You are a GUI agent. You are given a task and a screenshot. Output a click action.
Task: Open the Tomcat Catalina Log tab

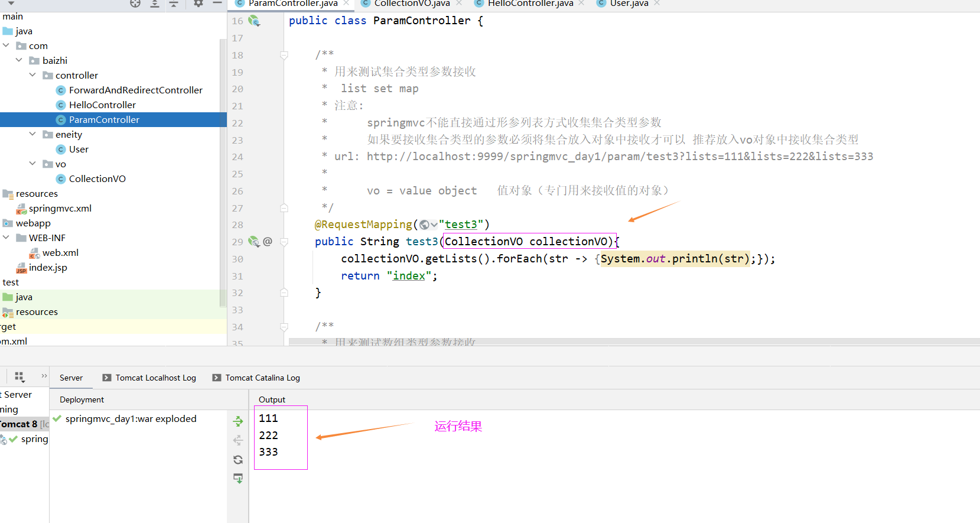[256, 378]
